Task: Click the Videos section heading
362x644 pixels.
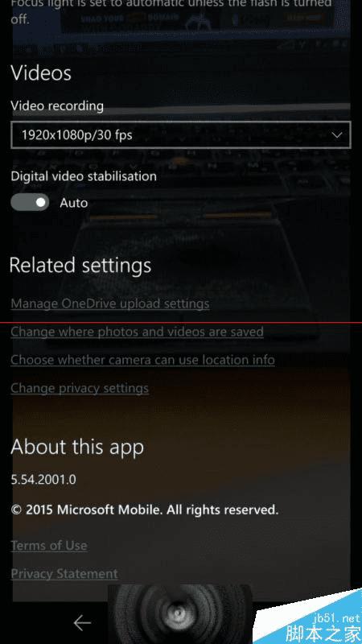Action: click(x=41, y=73)
